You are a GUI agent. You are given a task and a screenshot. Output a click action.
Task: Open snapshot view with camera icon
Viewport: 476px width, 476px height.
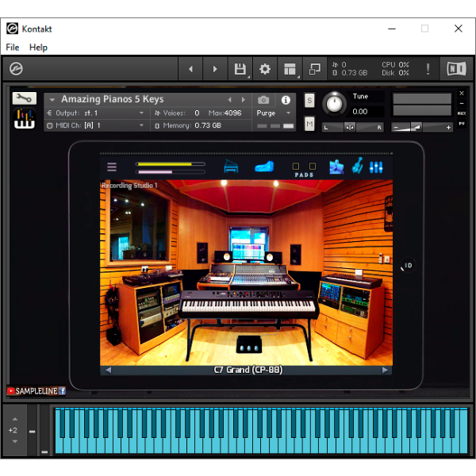tap(263, 100)
